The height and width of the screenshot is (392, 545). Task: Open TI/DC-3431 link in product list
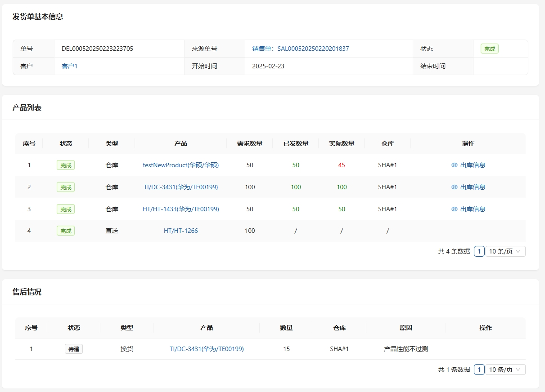click(180, 187)
